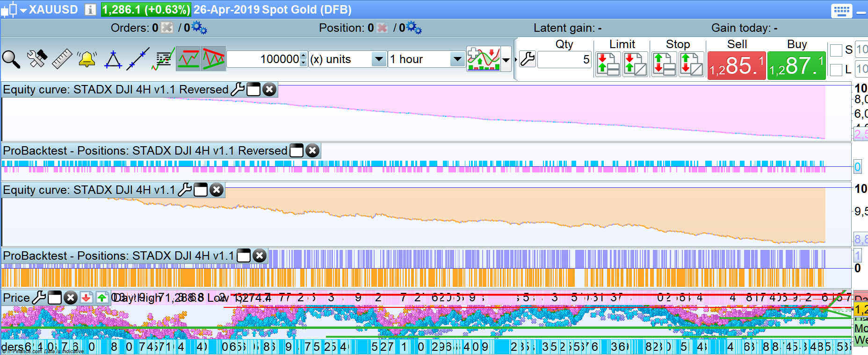Click the second Limit order icon
The image size is (868, 355).
click(x=635, y=64)
